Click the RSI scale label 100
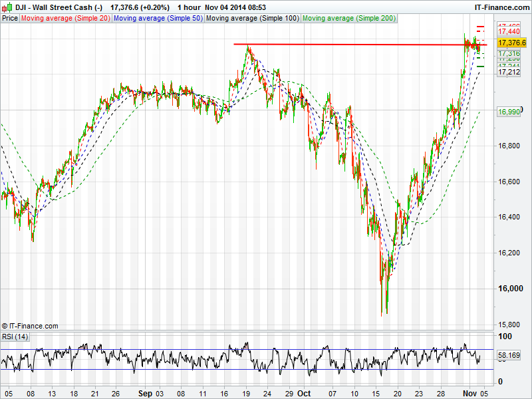The image size is (532, 399). (x=505, y=336)
